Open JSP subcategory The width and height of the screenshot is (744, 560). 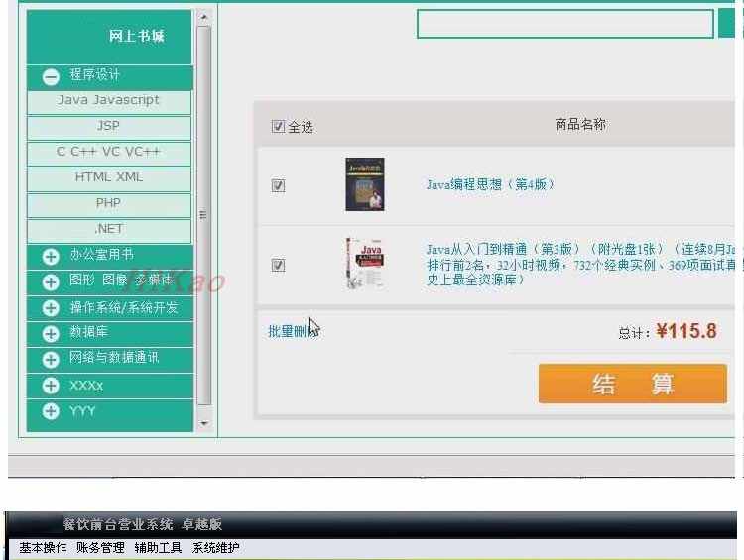(109, 128)
